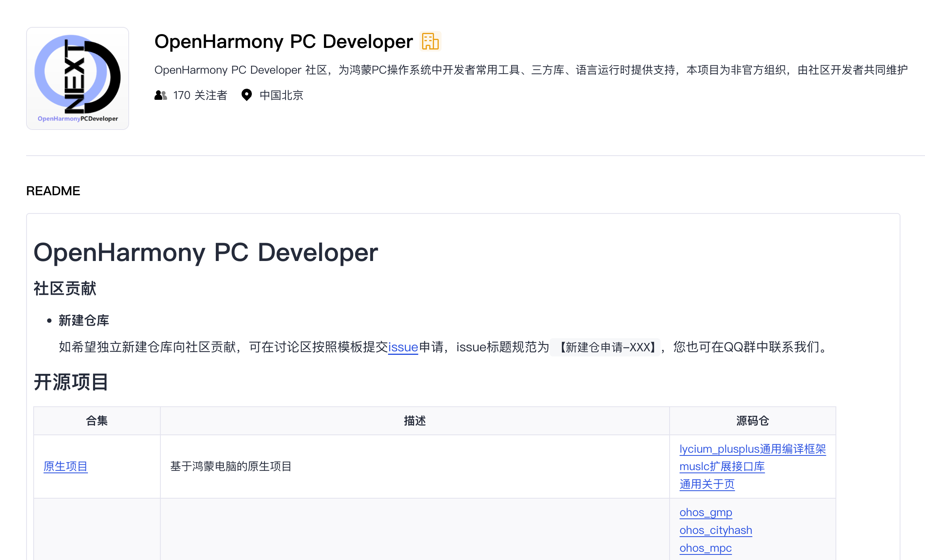Image resolution: width=925 pixels, height=560 pixels.
Task: Open the musl c扩展接口库 repository link
Action: 722,467
